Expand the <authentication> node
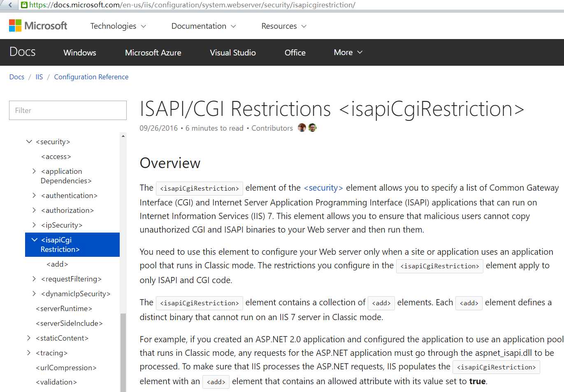 click(x=34, y=195)
